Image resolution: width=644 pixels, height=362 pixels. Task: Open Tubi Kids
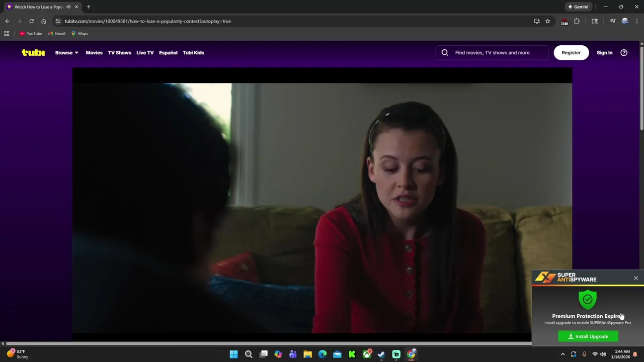(x=193, y=52)
